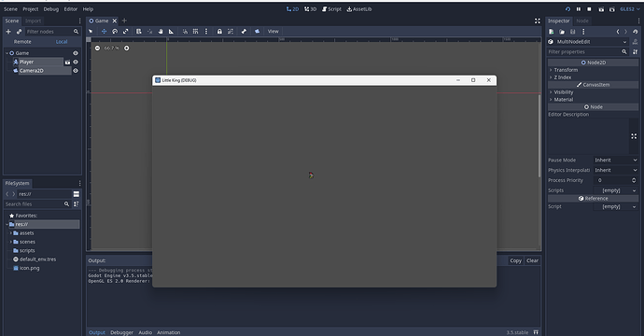Lock the selected nodes with padlock icon
Image resolution: width=644 pixels, height=336 pixels.
pos(219,31)
